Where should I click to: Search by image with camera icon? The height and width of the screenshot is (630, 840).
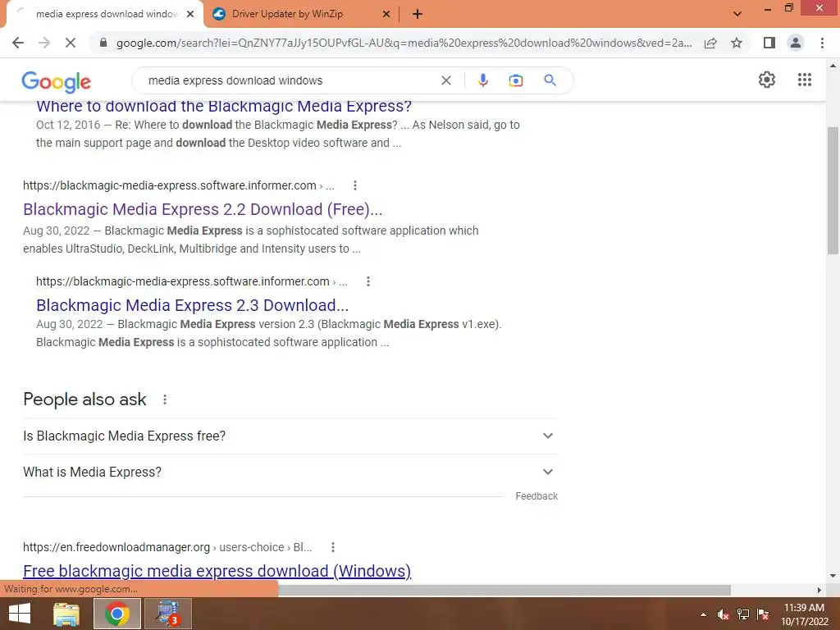[x=515, y=80]
